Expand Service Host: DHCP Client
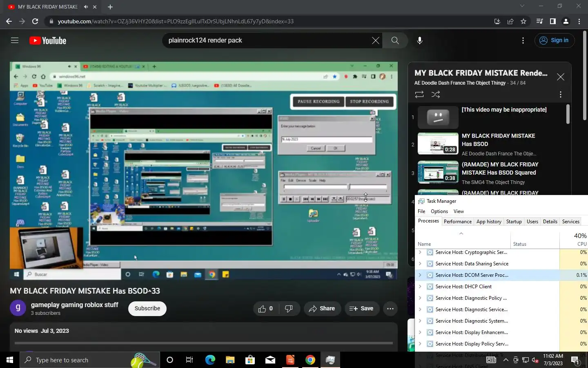Viewport: 588px width, 368px height. 420,287
